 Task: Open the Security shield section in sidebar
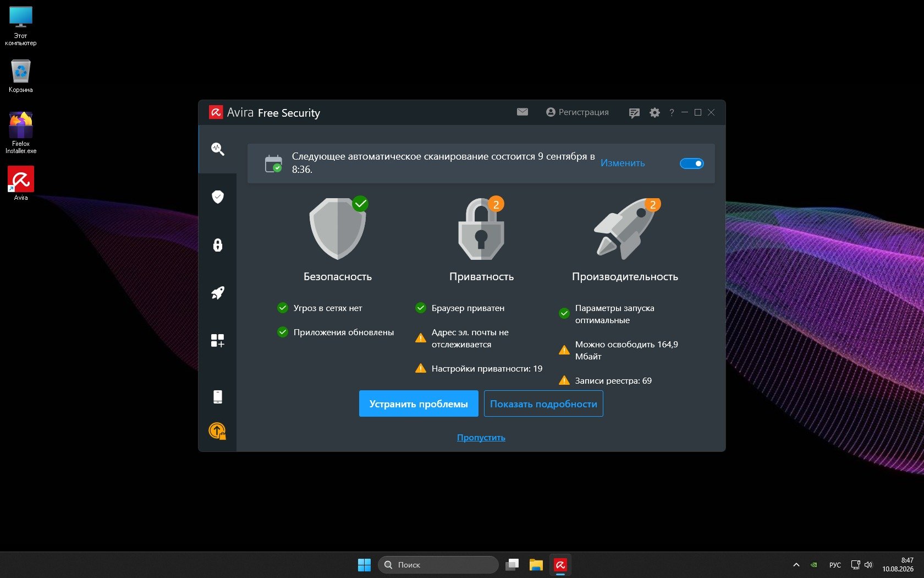218,197
